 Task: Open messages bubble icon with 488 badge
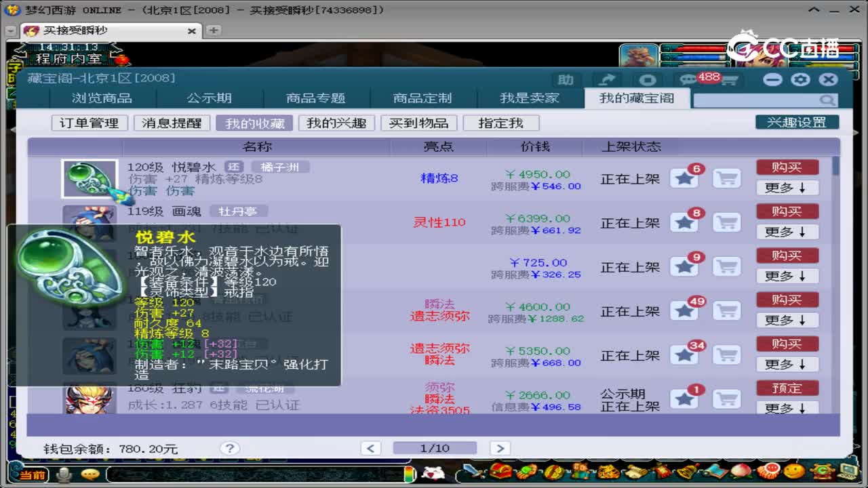coord(689,80)
